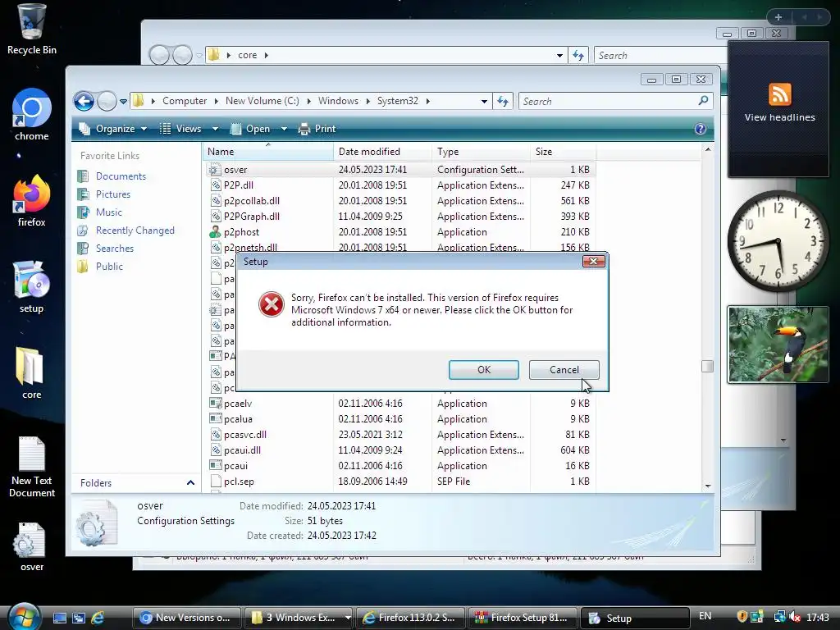Open Music favorite link

(x=109, y=212)
